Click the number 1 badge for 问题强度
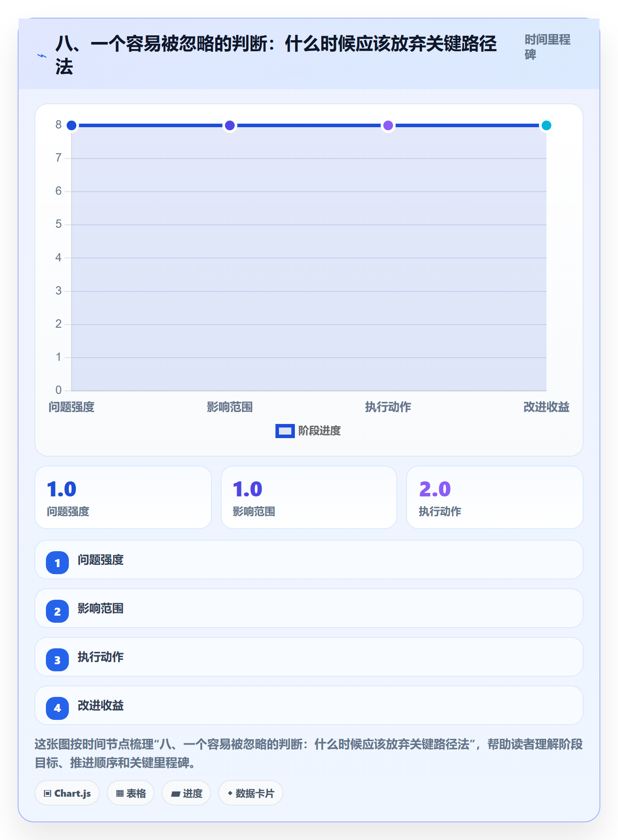Image resolution: width=618 pixels, height=840 pixels. 57,563
